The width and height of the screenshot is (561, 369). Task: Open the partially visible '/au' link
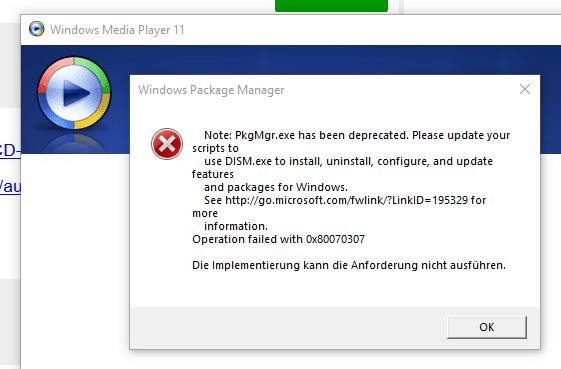coord(10,186)
